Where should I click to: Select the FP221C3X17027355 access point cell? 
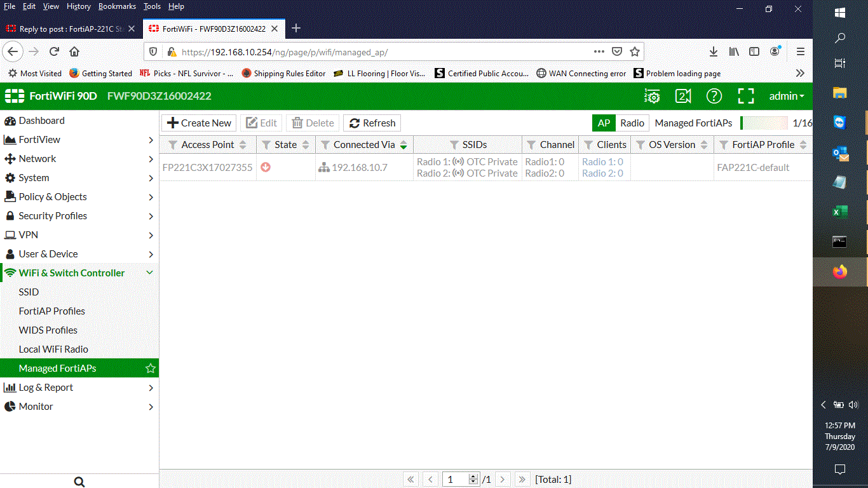point(208,168)
